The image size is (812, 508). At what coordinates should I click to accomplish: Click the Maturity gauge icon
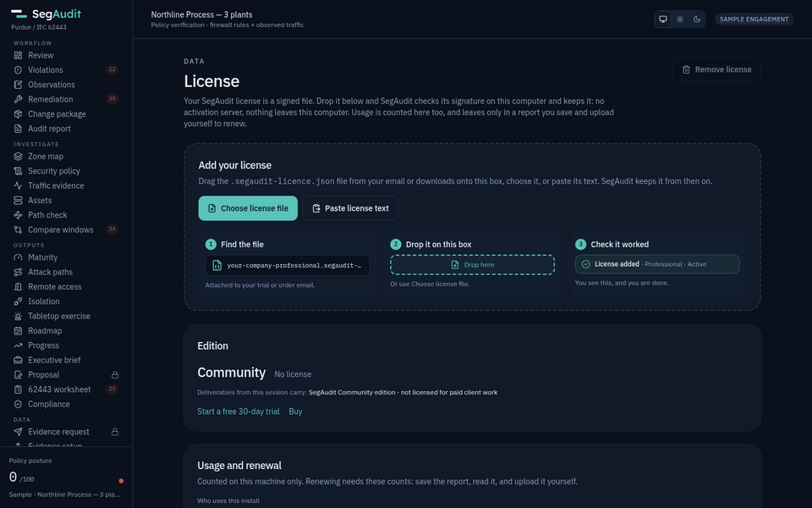click(18, 257)
